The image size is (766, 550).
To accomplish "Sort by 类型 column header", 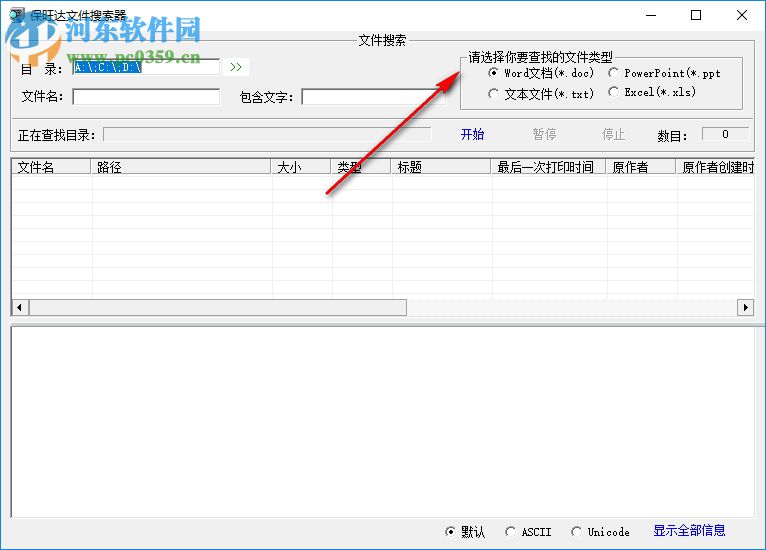I will click(361, 167).
